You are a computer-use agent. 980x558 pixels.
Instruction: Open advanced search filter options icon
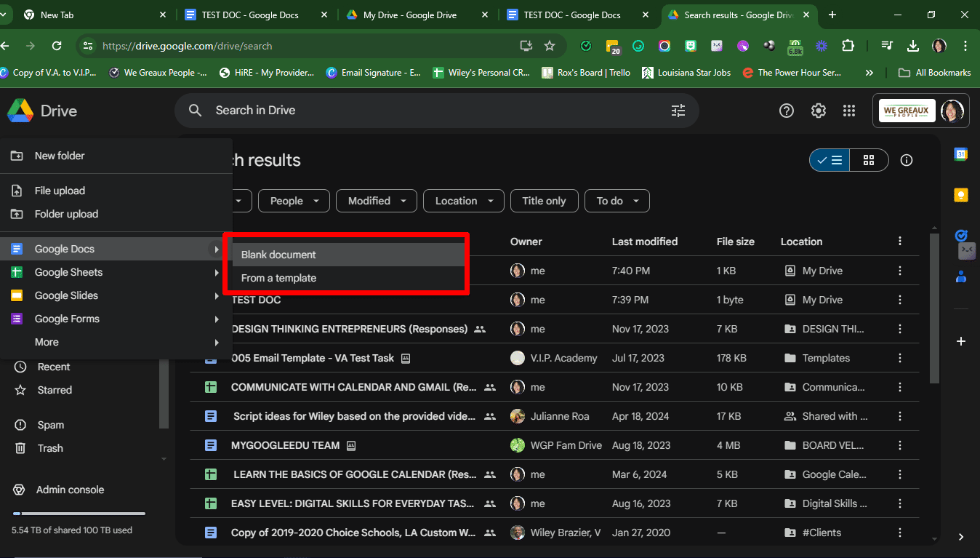coord(678,111)
